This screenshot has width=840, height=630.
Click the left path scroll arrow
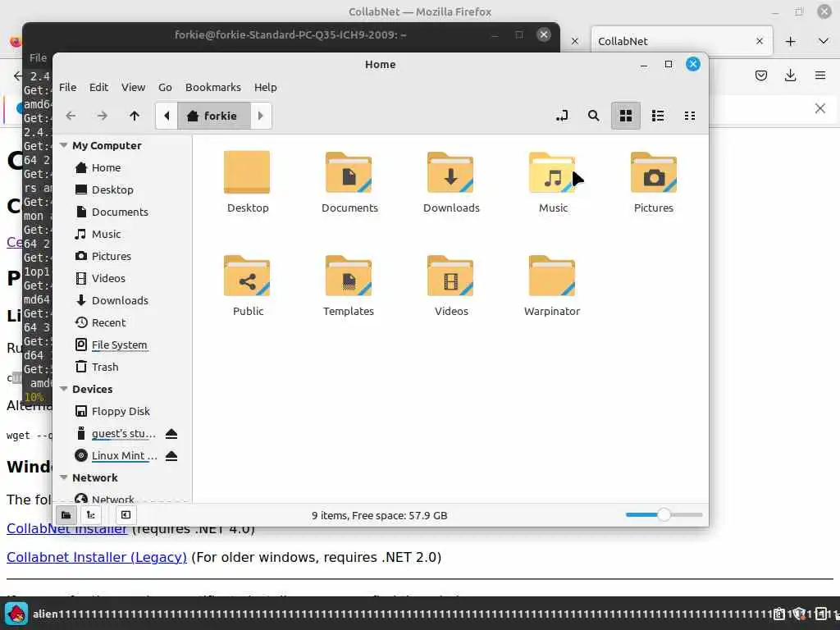(x=167, y=116)
